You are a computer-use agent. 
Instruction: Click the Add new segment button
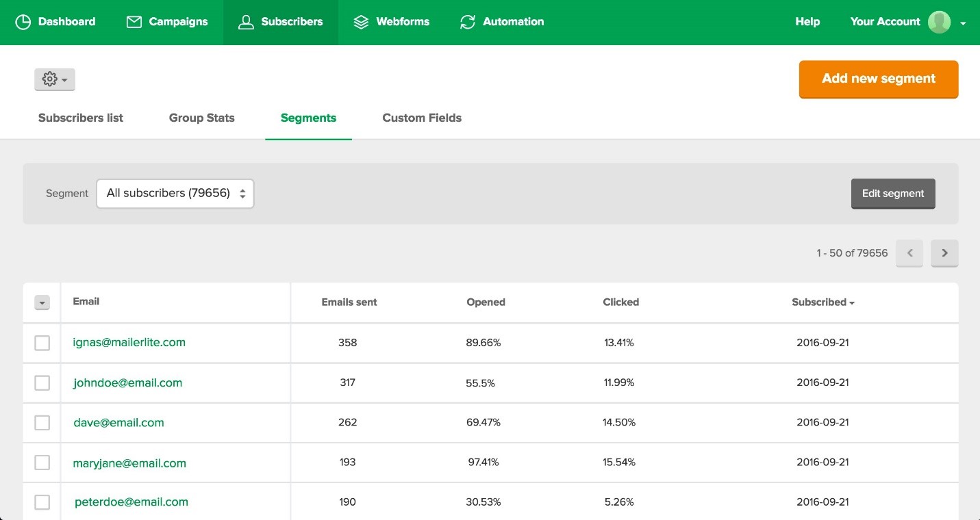879,79
